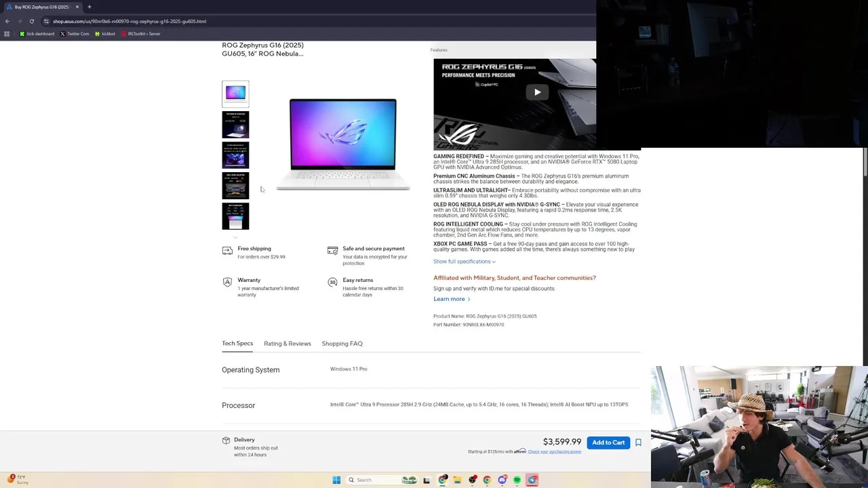Click the Warranty badge icon

click(227, 282)
